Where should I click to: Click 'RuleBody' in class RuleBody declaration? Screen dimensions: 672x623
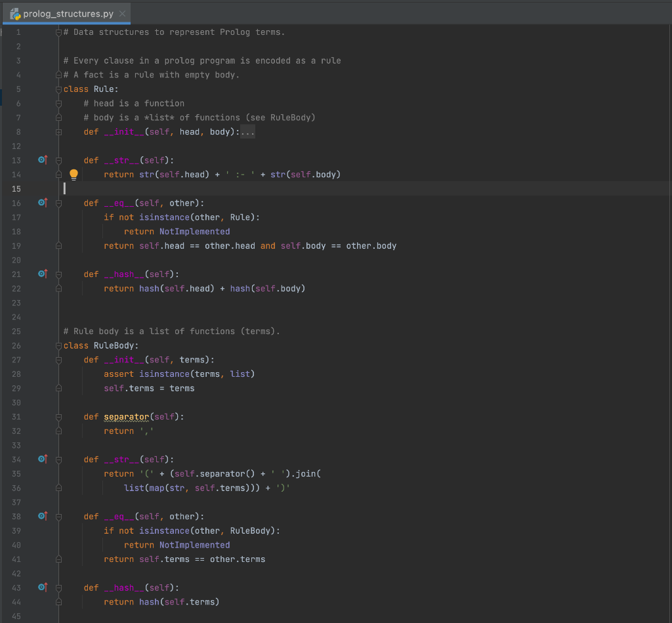pos(114,345)
